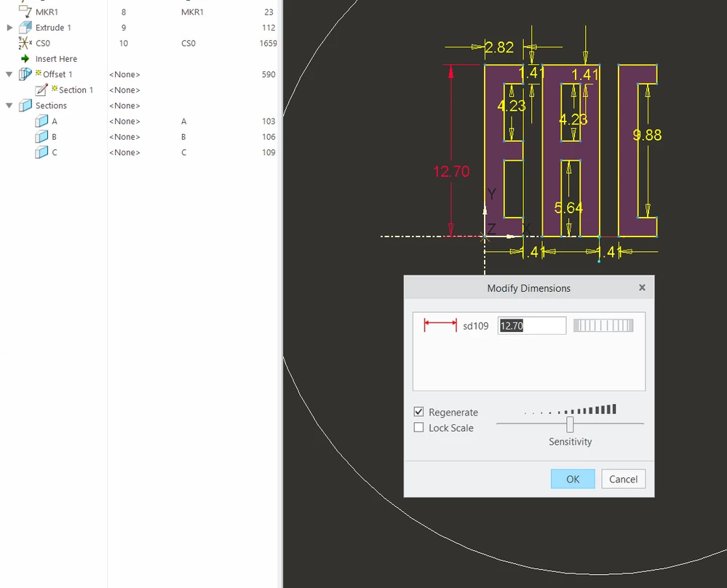The image size is (727, 588).
Task: Click the value 1659 in CS0 row
Action: tap(268, 43)
